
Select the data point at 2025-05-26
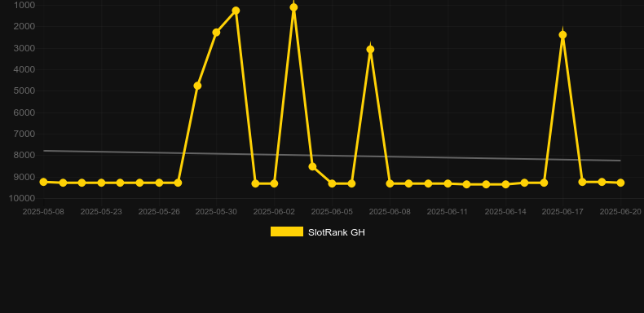(x=159, y=183)
